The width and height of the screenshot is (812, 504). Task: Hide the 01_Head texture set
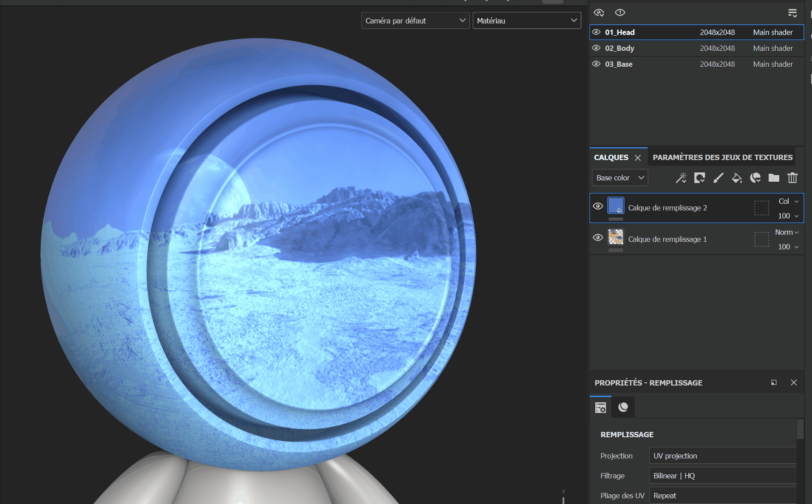[596, 32]
